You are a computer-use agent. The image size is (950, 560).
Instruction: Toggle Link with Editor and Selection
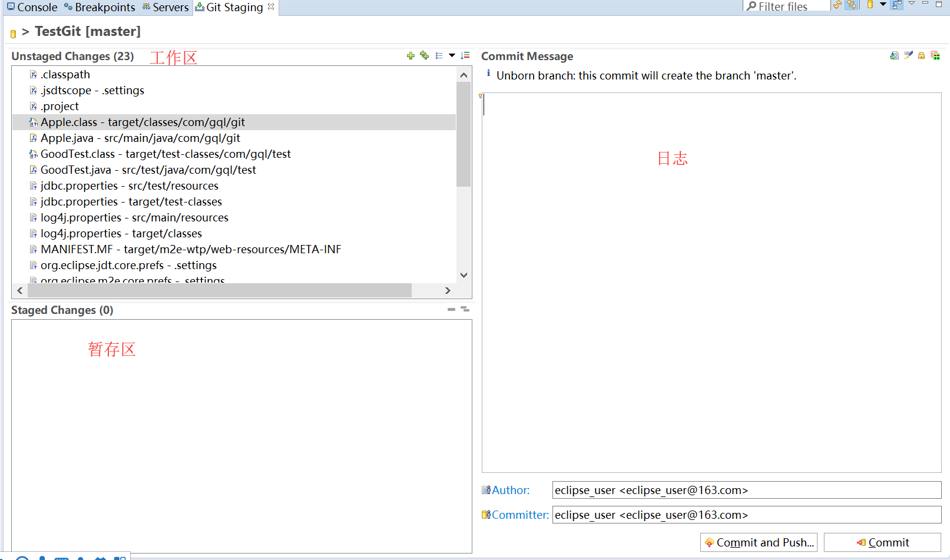pos(852,5)
